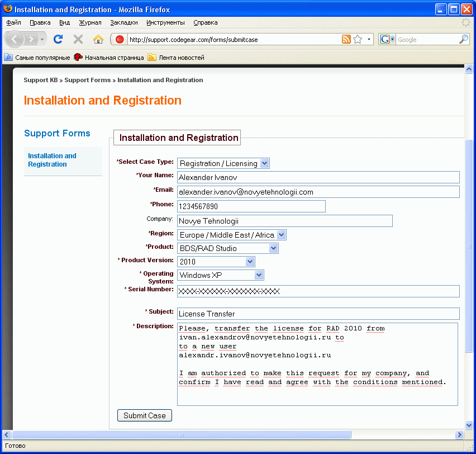Viewport: 476px width, 454px height.
Task: Click the Subject input field
Action: (x=318, y=314)
